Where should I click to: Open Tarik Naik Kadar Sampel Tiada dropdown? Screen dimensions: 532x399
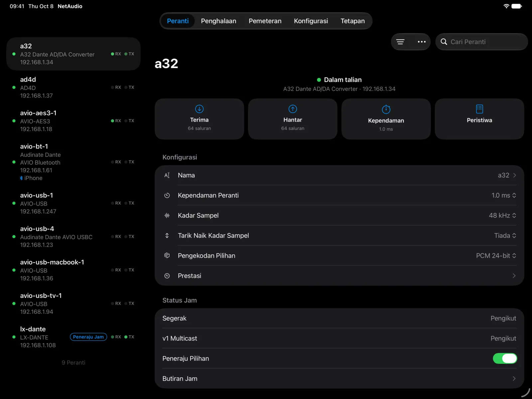point(505,235)
